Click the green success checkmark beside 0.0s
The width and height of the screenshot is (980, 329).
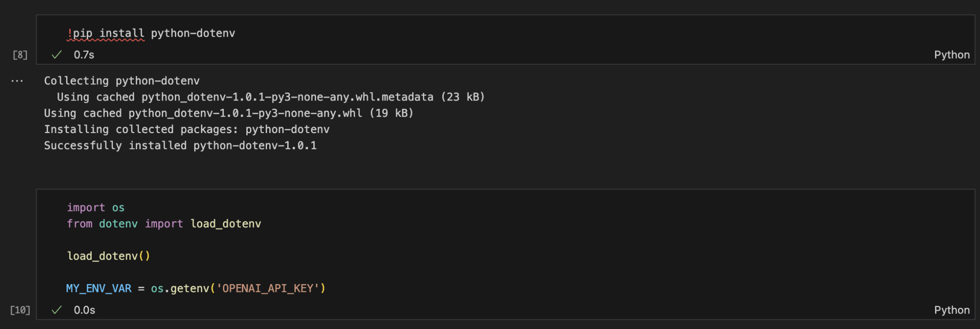tap(56, 310)
